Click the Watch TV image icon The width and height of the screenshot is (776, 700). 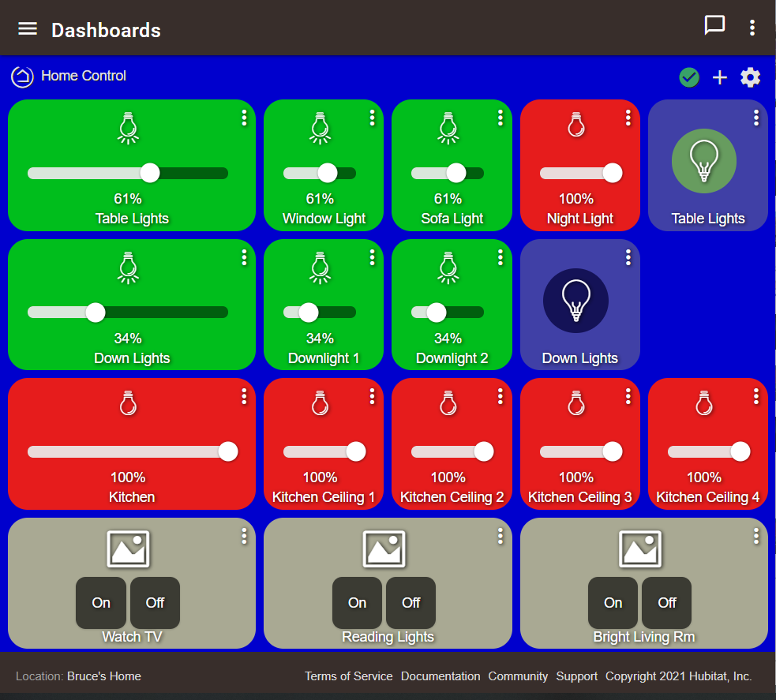click(128, 549)
